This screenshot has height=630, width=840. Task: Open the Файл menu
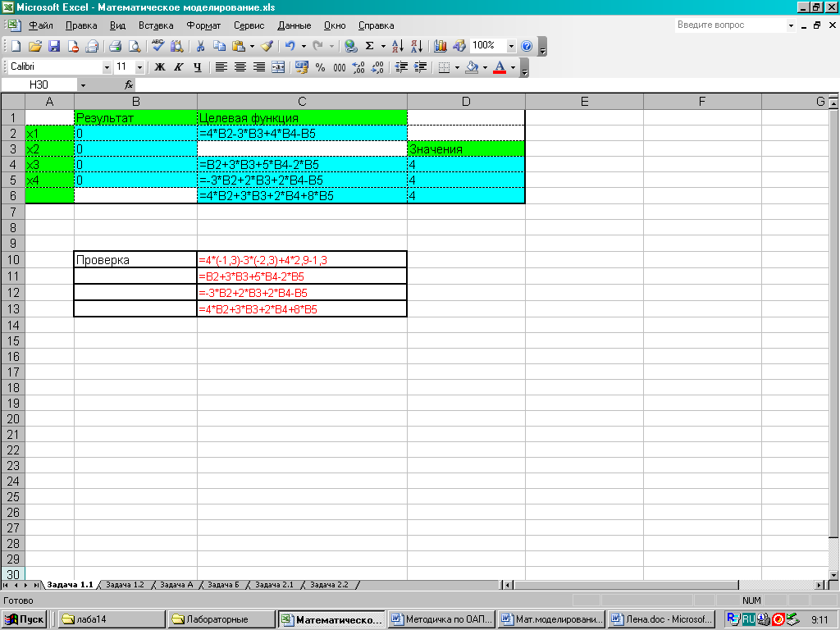(41, 25)
